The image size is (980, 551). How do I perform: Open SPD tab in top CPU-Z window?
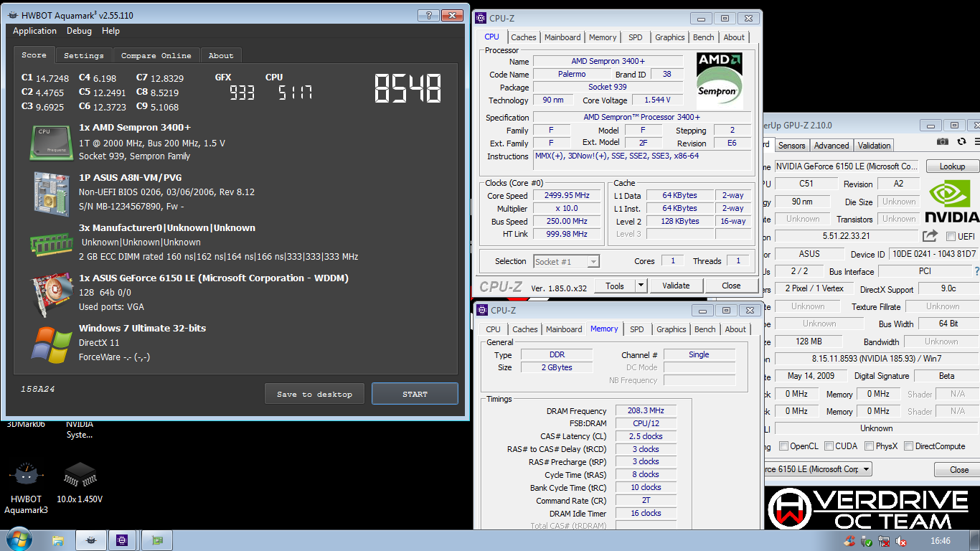pyautogui.click(x=636, y=37)
